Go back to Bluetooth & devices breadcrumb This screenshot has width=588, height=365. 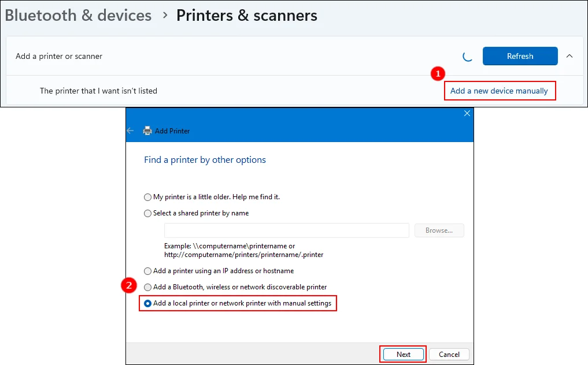pos(78,16)
